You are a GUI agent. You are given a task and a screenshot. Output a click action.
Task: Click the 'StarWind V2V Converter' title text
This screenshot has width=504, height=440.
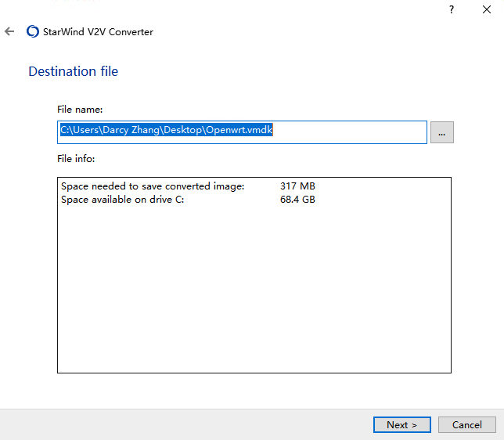coord(98,32)
